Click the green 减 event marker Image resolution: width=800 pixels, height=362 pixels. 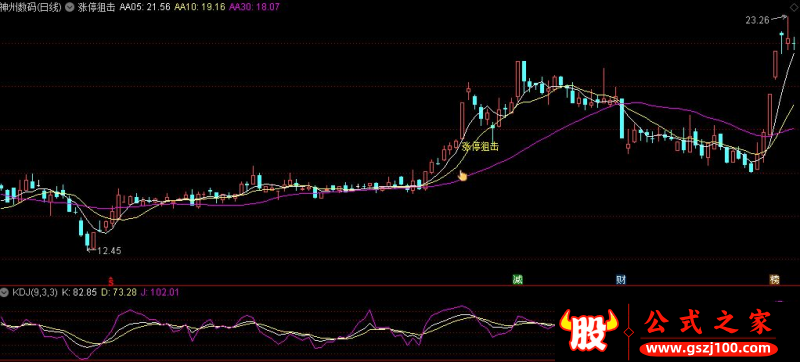[518, 279]
